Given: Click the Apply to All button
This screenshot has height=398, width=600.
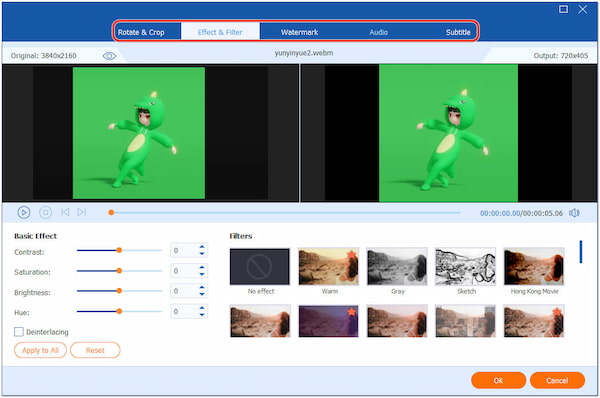Looking at the screenshot, I should 40,350.
